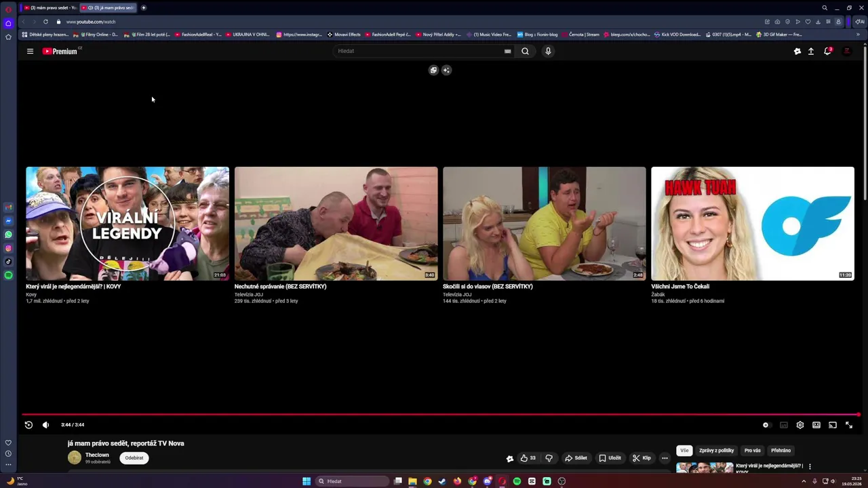Click the upload arrow icon in the YouTube header
Viewport: 868px width, 488px height.
[x=811, y=52]
